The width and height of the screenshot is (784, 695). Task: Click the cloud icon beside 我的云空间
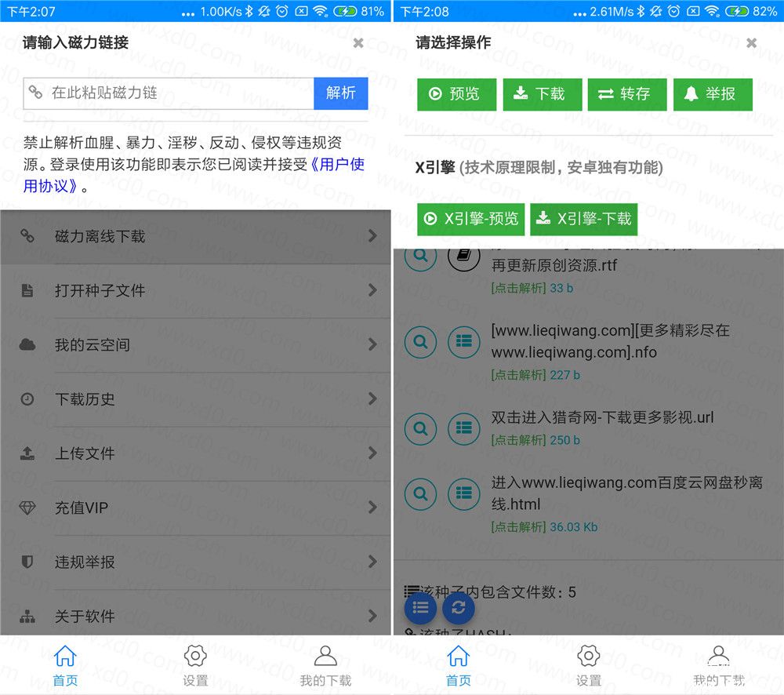point(27,344)
